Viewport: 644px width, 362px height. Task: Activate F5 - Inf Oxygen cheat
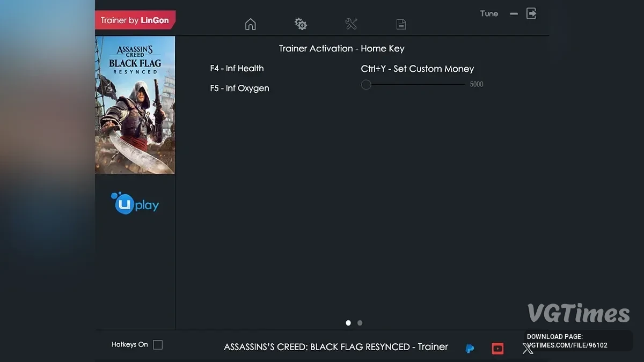pyautogui.click(x=239, y=88)
